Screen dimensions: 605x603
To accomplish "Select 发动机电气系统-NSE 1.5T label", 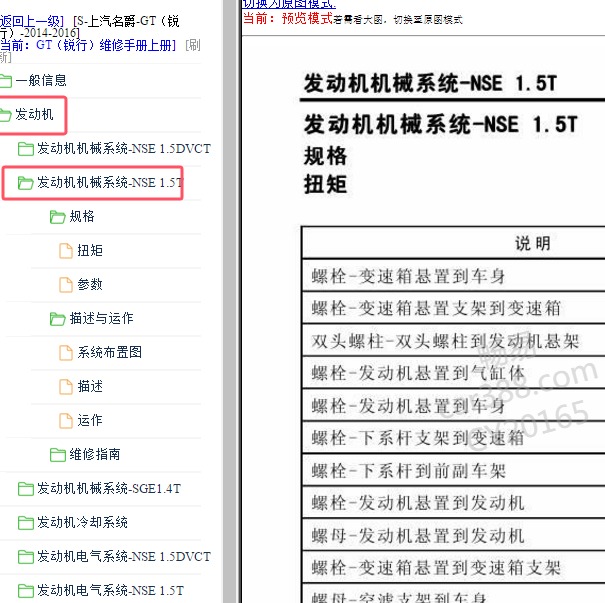I will pos(110,590).
